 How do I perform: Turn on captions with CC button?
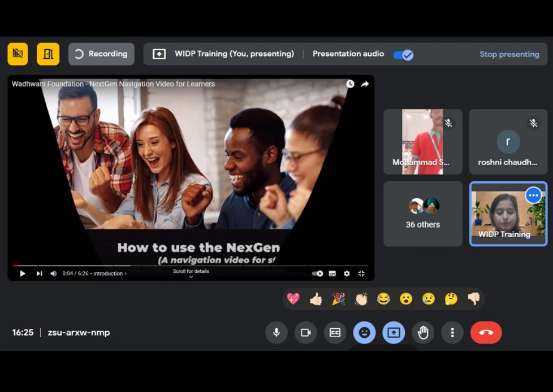point(335,333)
